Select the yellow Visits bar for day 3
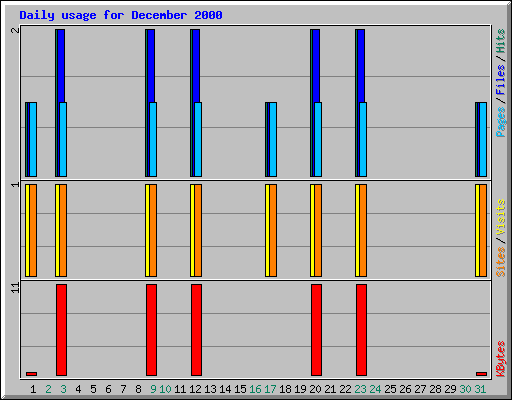The image size is (512, 400). click(57, 230)
